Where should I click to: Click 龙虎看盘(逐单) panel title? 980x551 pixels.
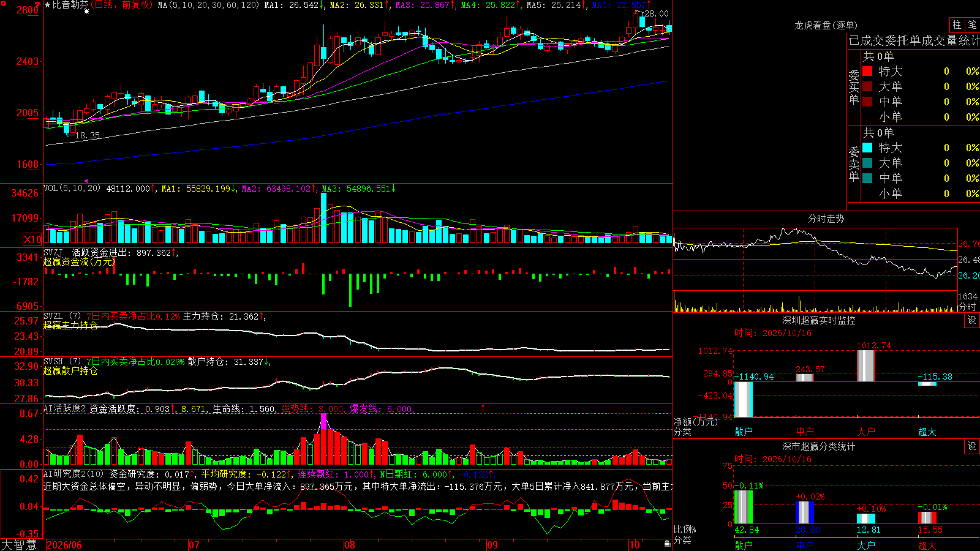[826, 25]
